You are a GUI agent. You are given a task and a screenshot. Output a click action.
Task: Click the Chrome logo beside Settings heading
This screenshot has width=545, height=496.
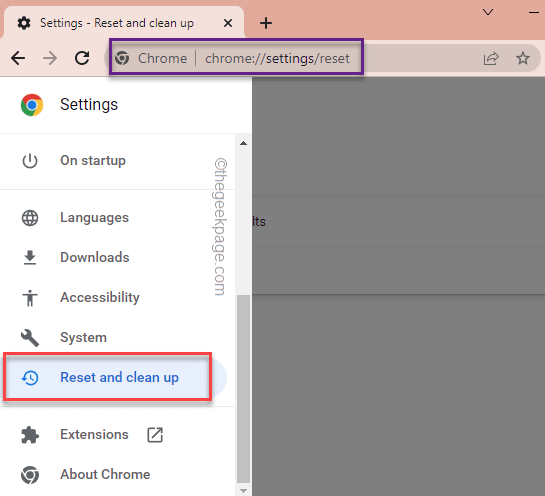[x=32, y=105]
